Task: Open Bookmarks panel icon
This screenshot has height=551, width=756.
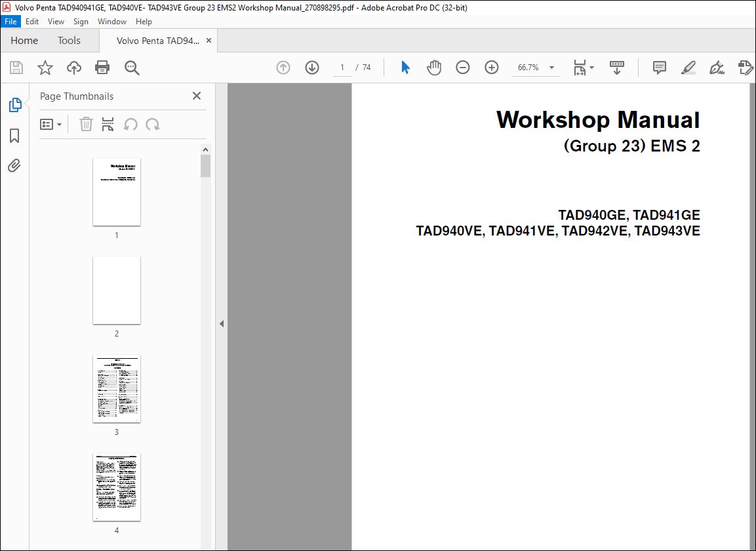Action: click(x=14, y=136)
